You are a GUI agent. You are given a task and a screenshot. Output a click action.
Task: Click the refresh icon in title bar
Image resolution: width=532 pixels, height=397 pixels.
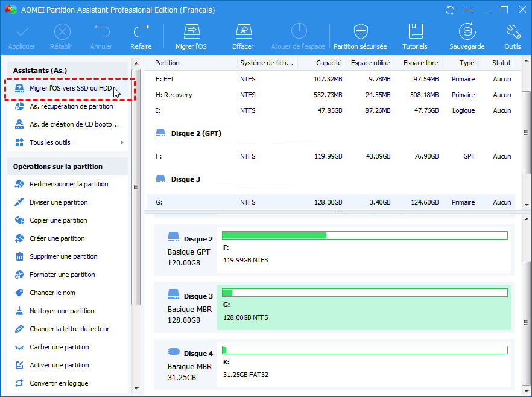coord(449,10)
